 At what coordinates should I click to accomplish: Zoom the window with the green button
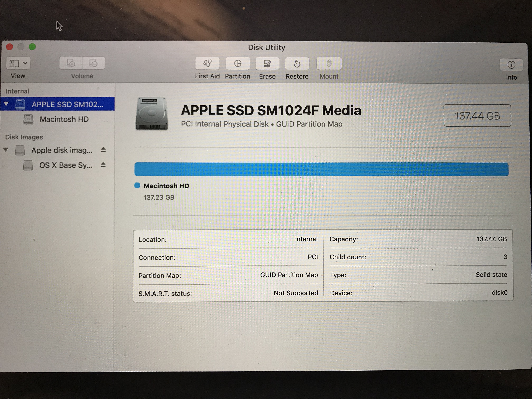coord(32,47)
